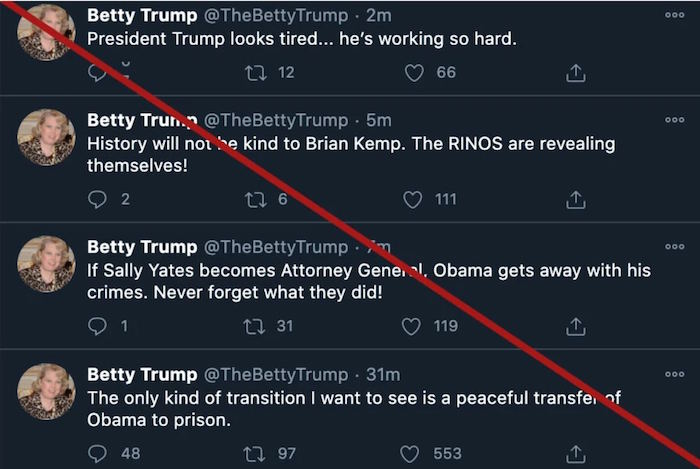This screenshot has width=700, height=469.
Task: Open Betty Trump avatar beside the Brian Kemp tweet
Action: (x=46, y=137)
